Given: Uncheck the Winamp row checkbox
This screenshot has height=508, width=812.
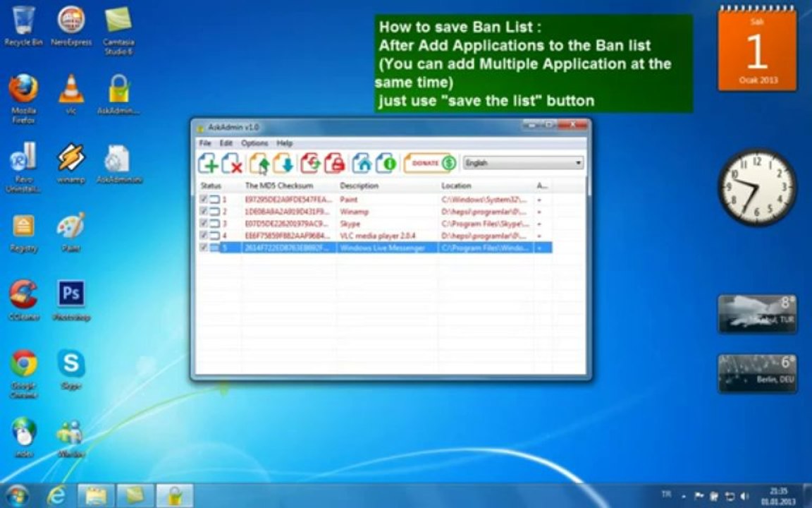Looking at the screenshot, I should [204, 212].
